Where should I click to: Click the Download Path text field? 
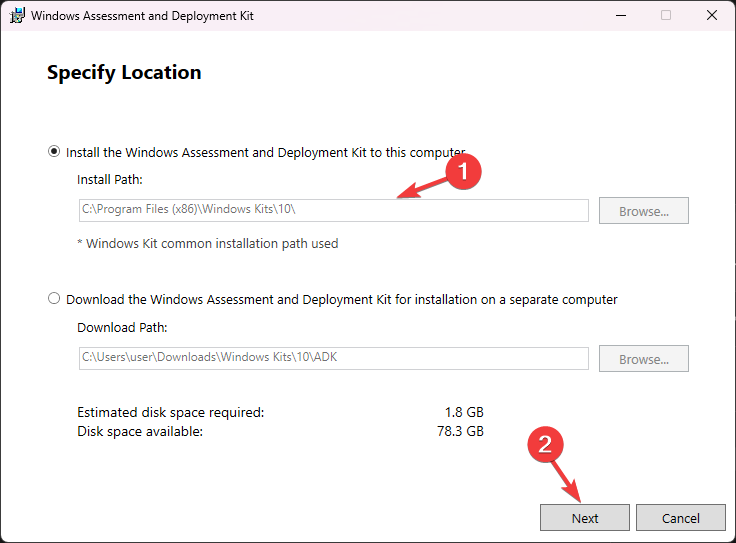pos(333,358)
